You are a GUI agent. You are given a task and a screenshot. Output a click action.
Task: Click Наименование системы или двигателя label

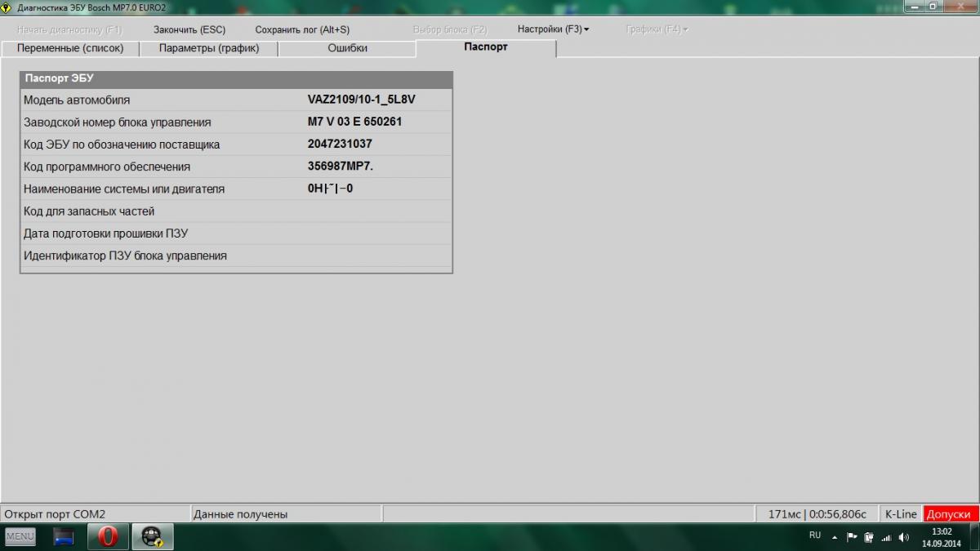coord(124,189)
